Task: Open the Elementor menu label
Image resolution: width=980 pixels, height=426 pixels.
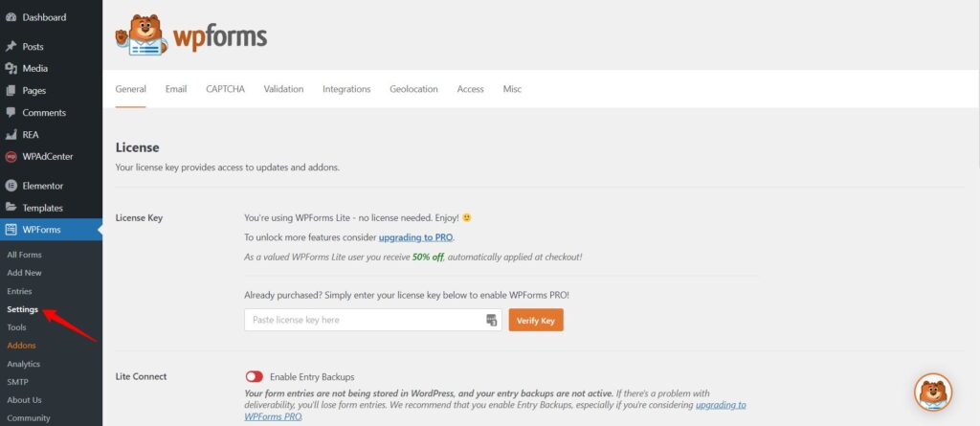Action: pyautogui.click(x=43, y=186)
